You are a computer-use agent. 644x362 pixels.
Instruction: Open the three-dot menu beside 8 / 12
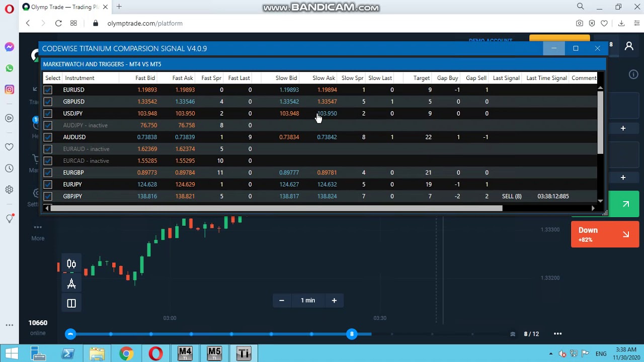click(557, 334)
